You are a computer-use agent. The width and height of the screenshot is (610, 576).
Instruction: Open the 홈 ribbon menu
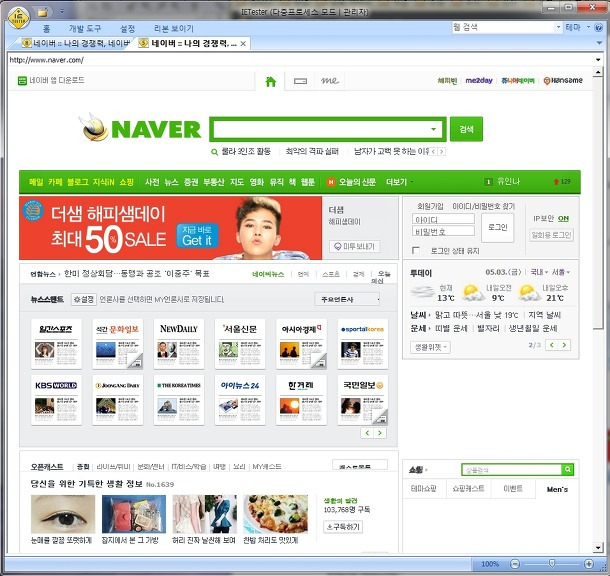pyautogui.click(x=47, y=28)
